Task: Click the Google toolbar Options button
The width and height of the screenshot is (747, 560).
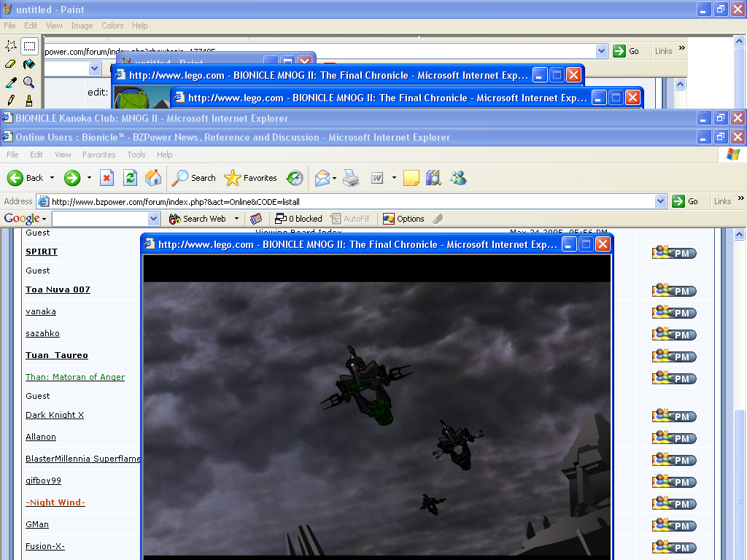Action: [x=403, y=219]
